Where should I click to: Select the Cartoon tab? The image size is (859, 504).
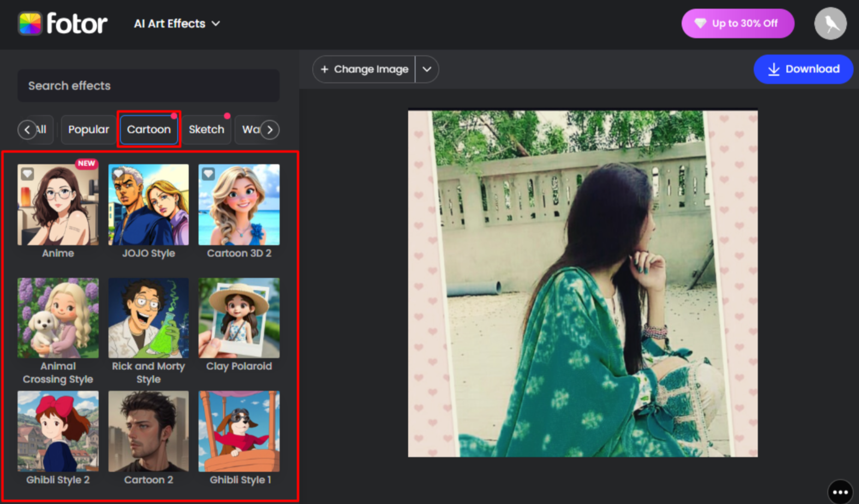[x=149, y=129]
